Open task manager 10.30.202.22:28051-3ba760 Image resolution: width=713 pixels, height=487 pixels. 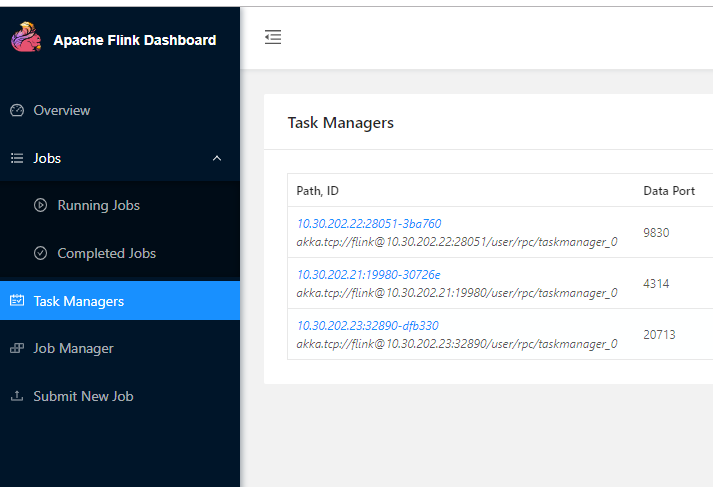(369, 224)
